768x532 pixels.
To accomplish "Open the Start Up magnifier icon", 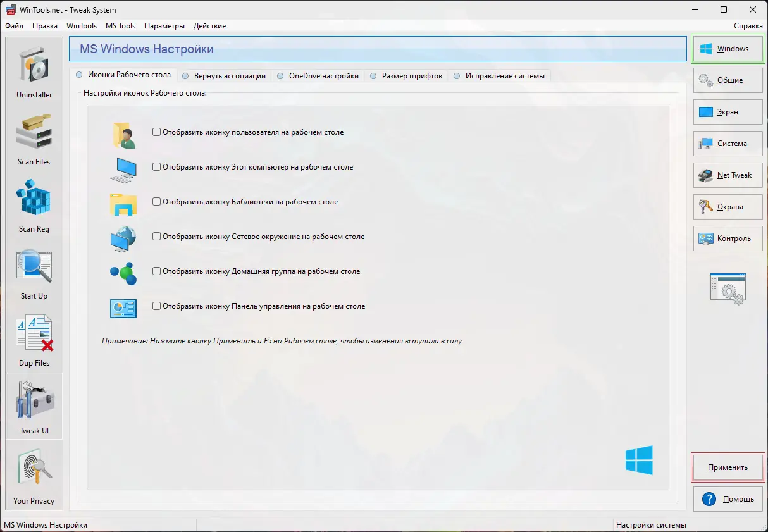I will [x=34, y=266].
